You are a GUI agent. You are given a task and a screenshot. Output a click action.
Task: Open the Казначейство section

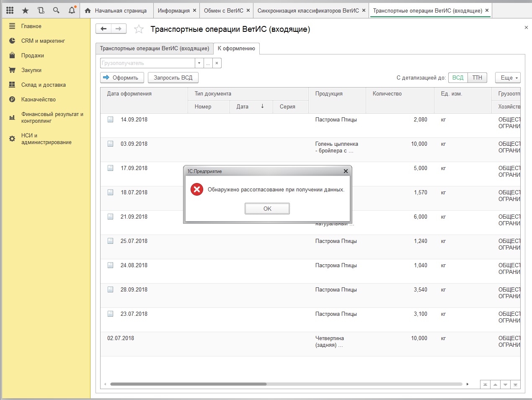click(x=39, y=99)
